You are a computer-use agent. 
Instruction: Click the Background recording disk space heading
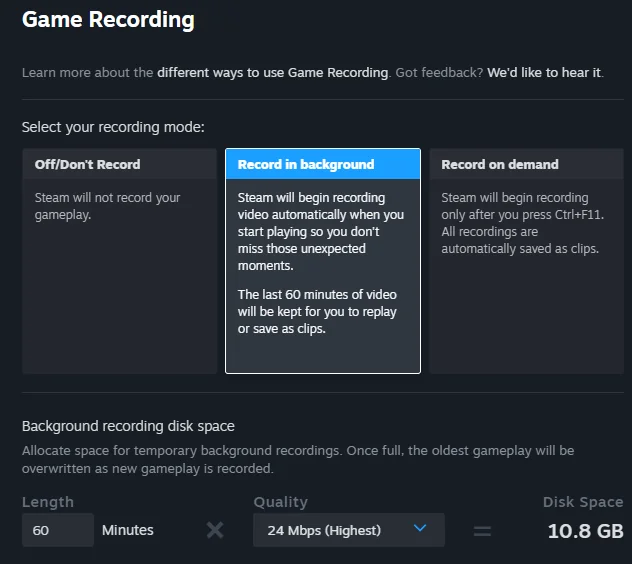click(x=128, y=426)
